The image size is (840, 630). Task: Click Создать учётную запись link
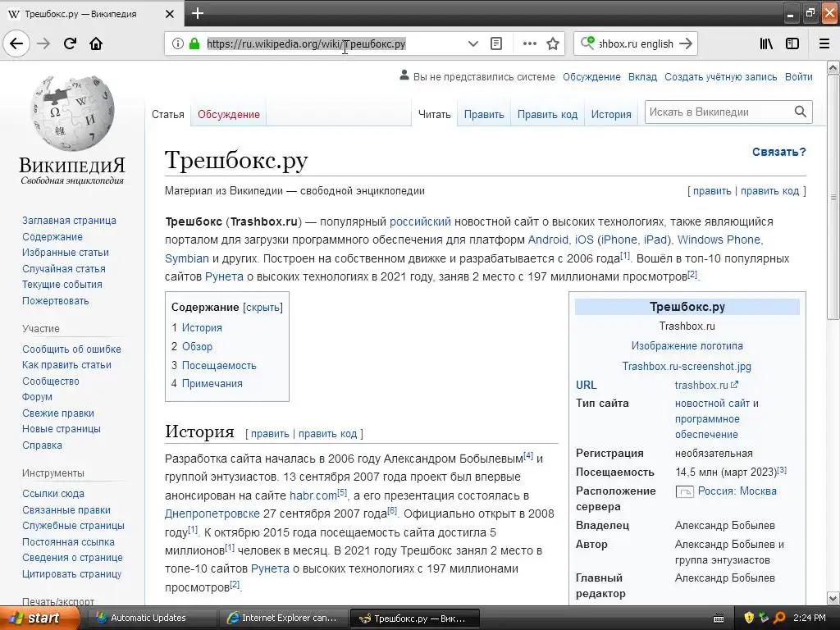720,76
